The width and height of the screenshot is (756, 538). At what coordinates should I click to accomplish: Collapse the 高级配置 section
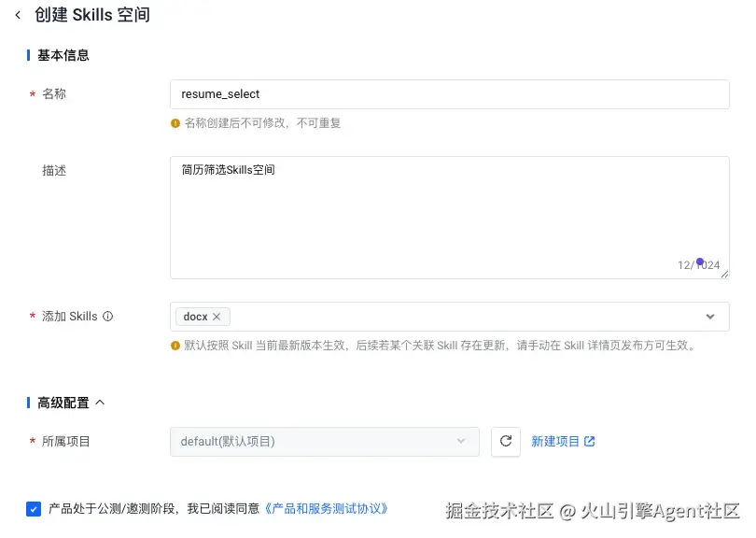100,403
